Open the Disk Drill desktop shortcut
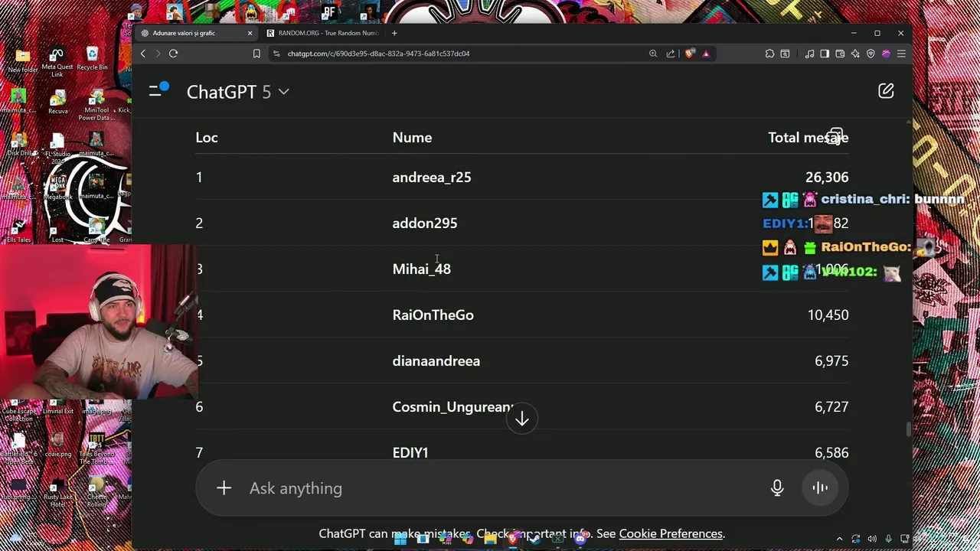This screenshot has width=980, height=551. click(x=18, y=145)
